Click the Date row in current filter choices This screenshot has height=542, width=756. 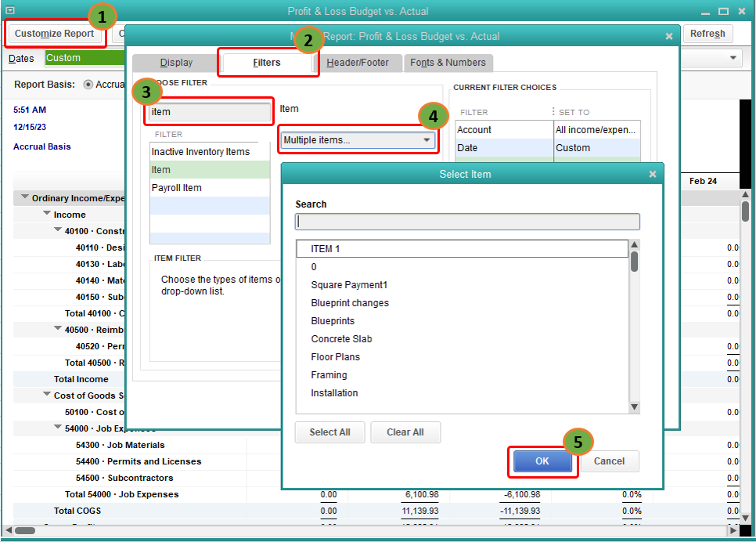548,148
